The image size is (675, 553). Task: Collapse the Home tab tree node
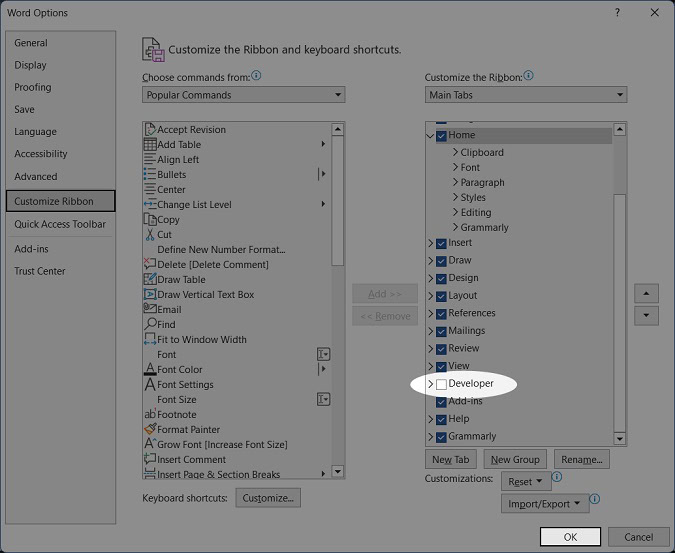click(x=430, y=136)
